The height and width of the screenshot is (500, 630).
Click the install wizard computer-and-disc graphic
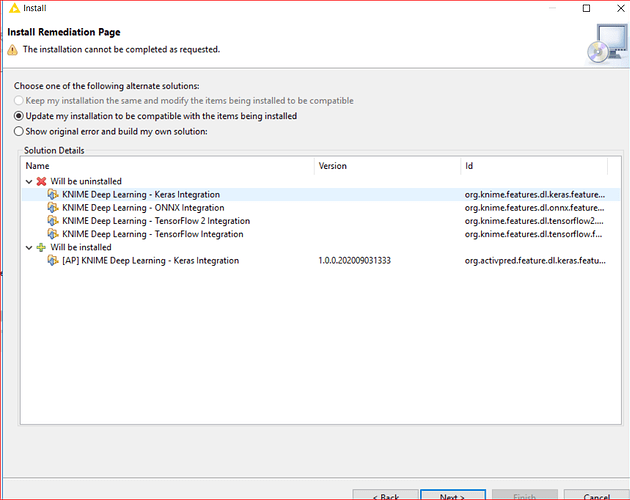(x=608, y=44)
